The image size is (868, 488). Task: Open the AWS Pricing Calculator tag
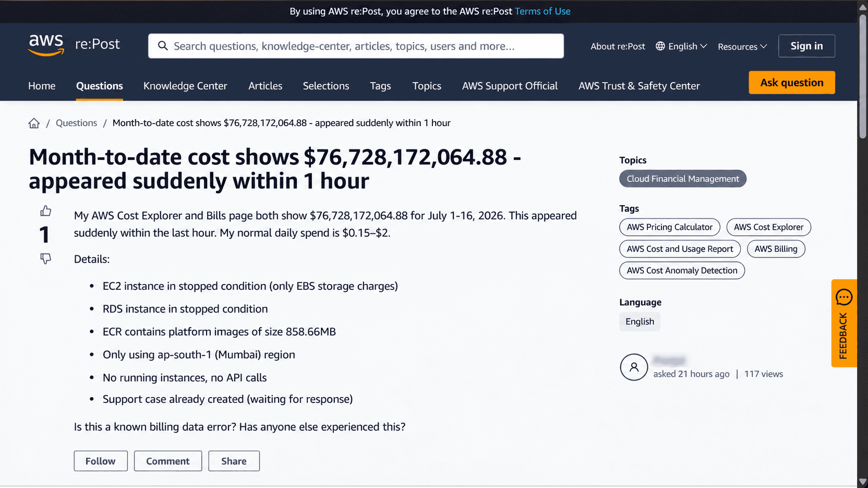point(669,227)
